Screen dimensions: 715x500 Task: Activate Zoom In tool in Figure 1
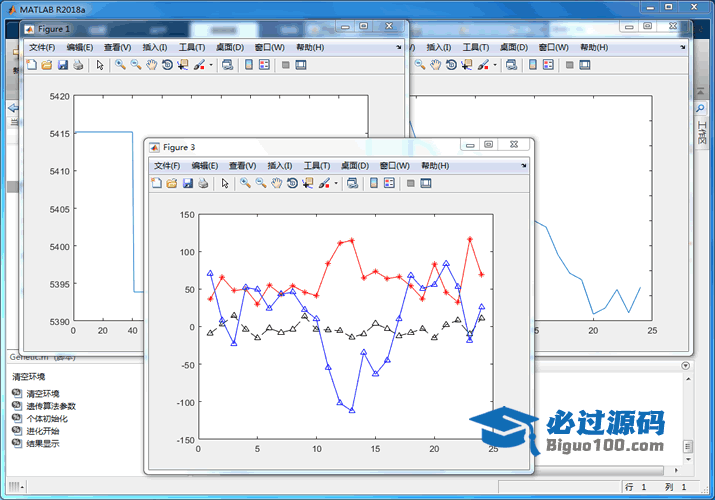pos(120,65)
